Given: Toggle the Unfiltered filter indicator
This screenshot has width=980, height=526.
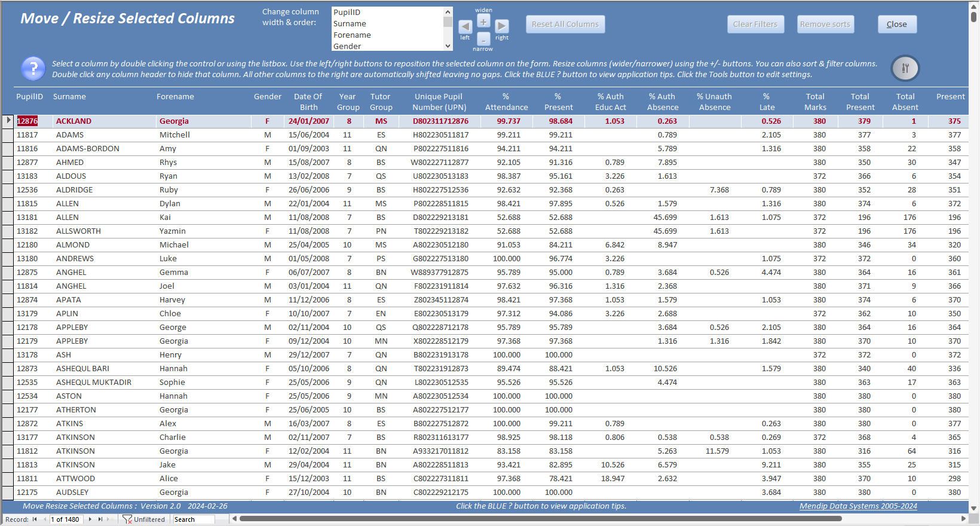Looking at the screenshot, I should point(144,519).
